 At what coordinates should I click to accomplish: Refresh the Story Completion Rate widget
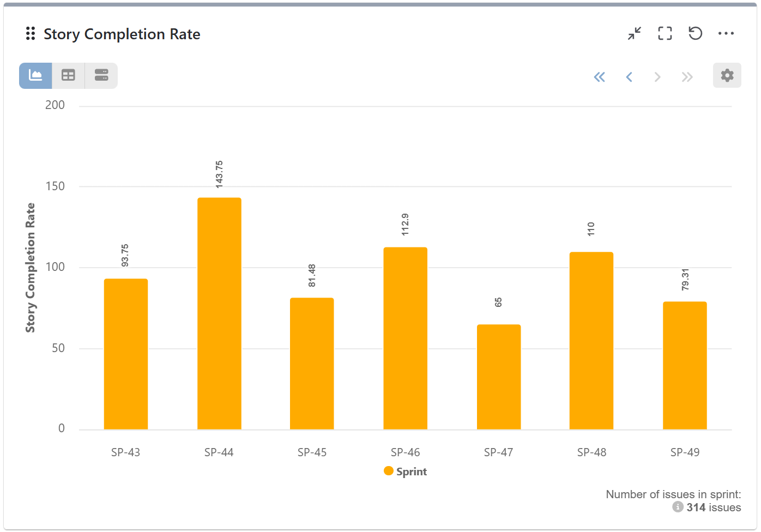pyautogui.click(x=695, y=34)
